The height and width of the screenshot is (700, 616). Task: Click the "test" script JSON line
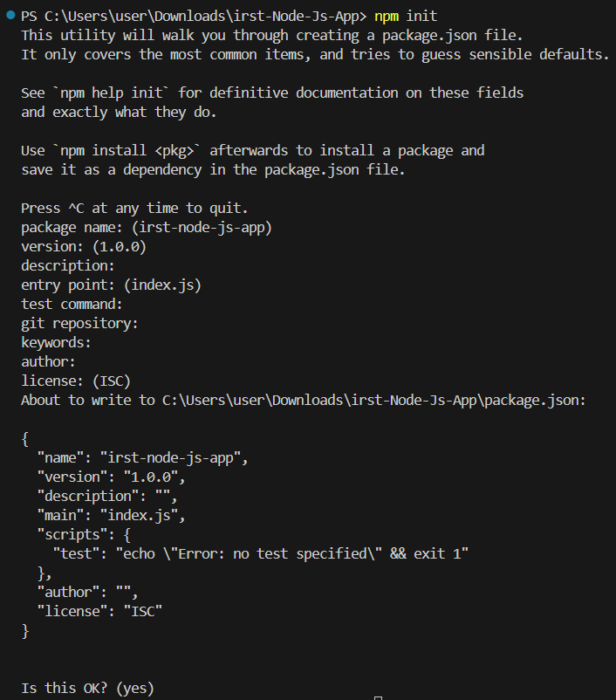(x=260, y=553)
